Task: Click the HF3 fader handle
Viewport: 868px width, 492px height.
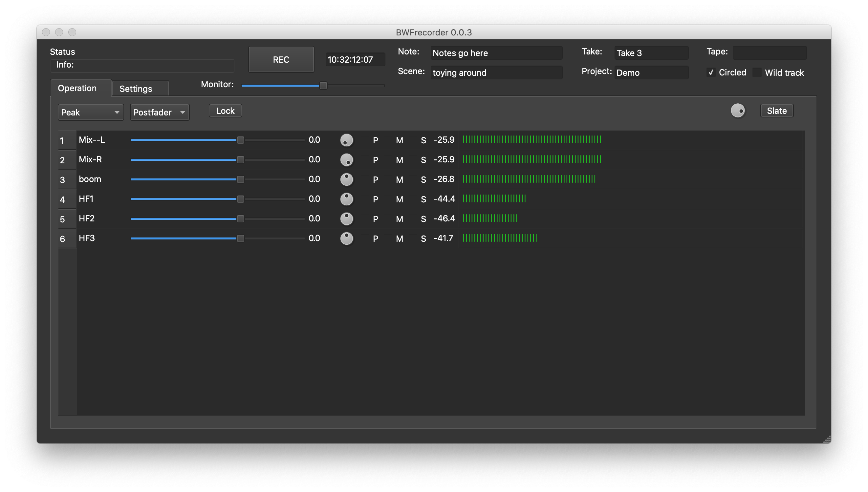Action: (x=240, y=238)
